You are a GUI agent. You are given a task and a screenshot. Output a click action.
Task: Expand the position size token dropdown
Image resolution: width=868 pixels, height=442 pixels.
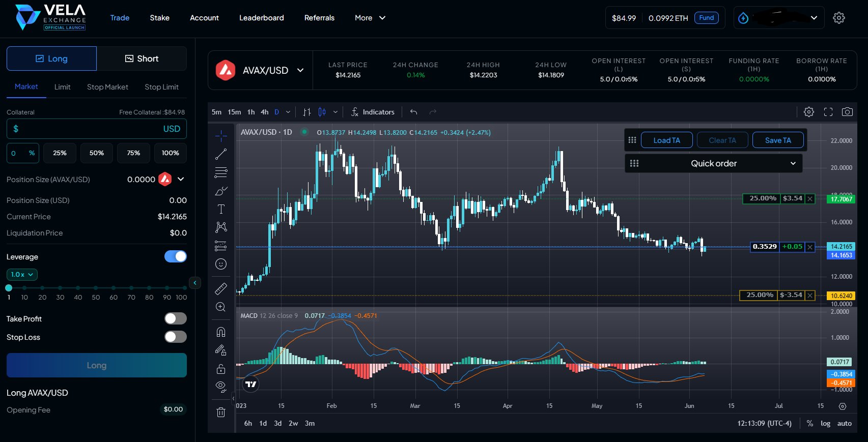click(x=181, y=179)
